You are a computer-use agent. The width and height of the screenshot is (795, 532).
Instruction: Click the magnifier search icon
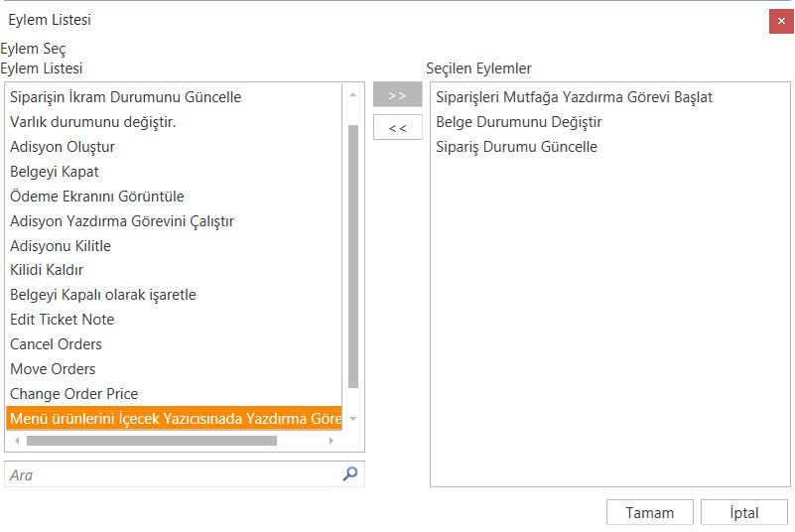(349, 474)
